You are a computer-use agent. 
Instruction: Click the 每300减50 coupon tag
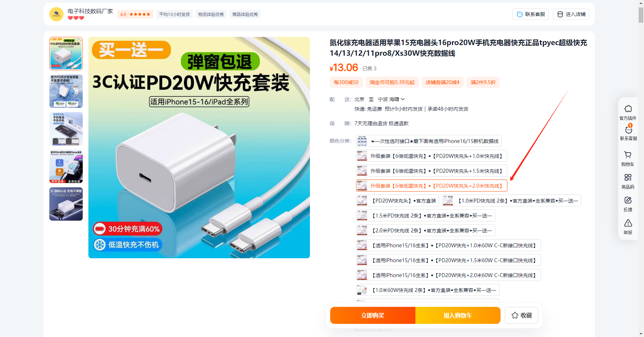click(x=346, y=82)
